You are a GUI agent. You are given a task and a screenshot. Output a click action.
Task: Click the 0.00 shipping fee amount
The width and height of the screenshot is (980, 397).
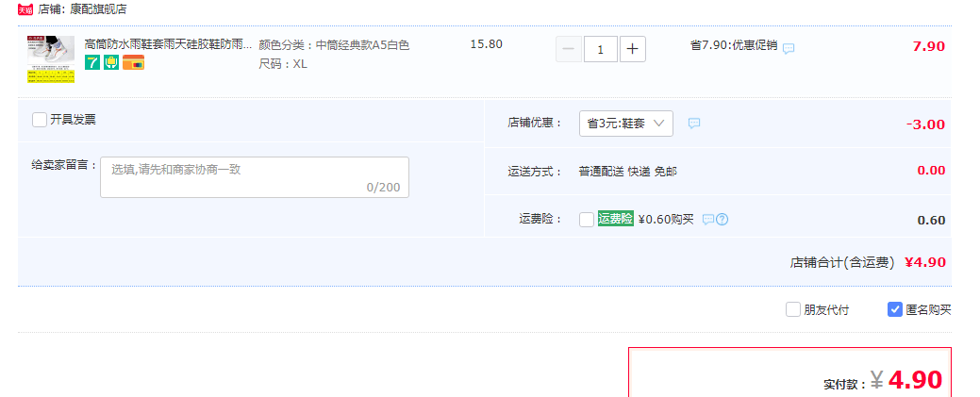pos(931,170)
